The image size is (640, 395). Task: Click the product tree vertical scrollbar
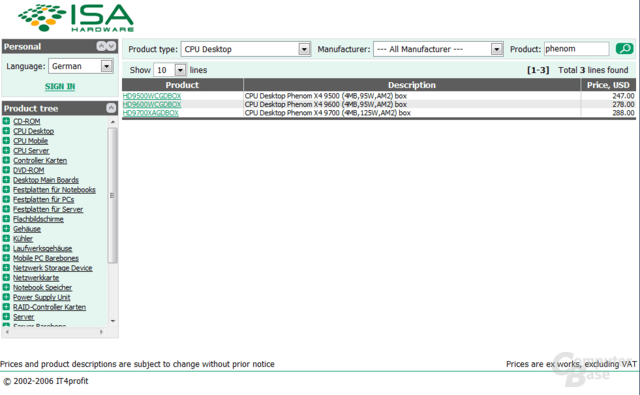[113, 195]
